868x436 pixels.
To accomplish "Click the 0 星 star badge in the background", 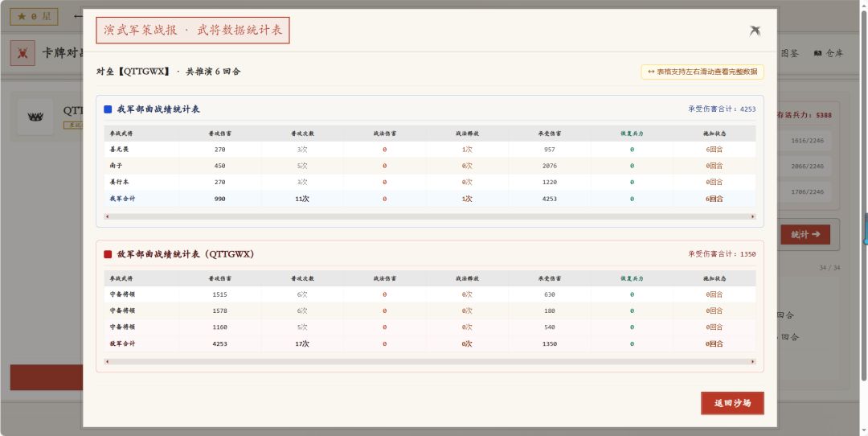I will point(34,17).
